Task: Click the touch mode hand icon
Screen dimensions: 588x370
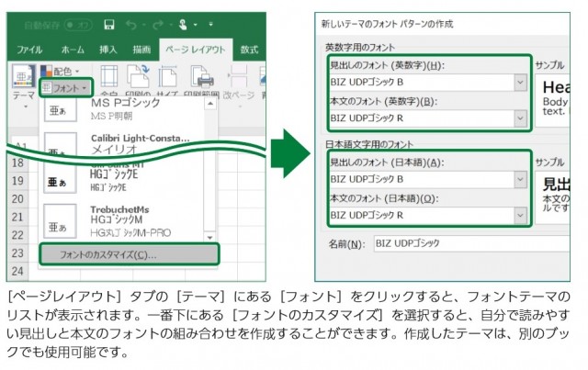Action: (x=183, y=25)
